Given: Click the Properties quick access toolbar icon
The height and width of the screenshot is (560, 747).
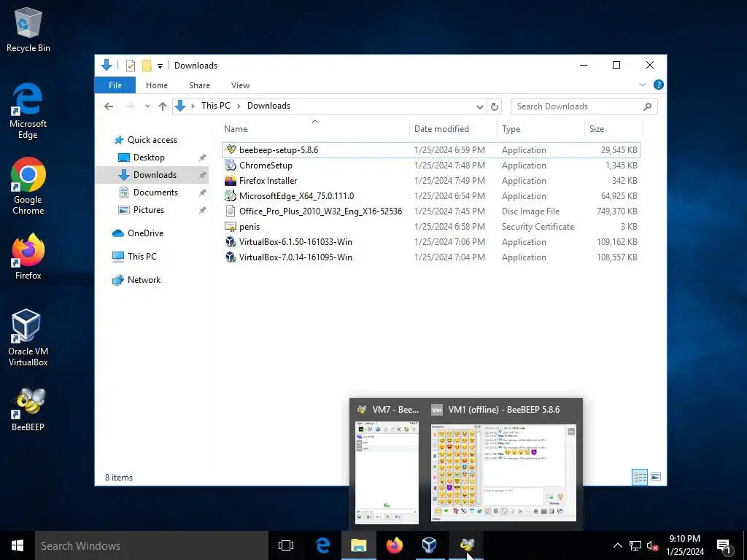Looking at the screenshot, I should point(130,65).
